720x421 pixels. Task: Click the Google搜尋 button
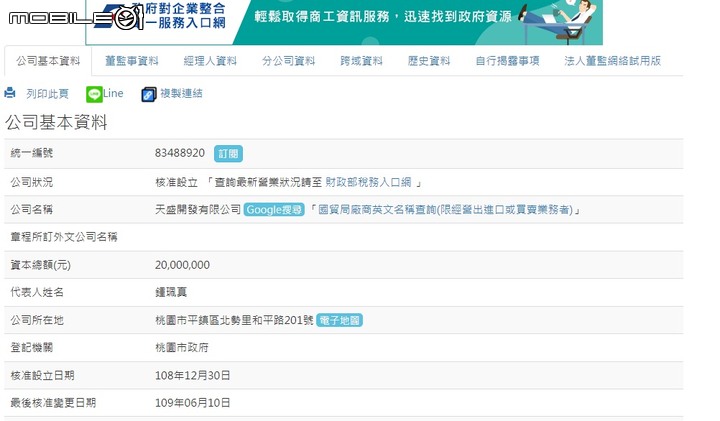click(x=274, y=209)
